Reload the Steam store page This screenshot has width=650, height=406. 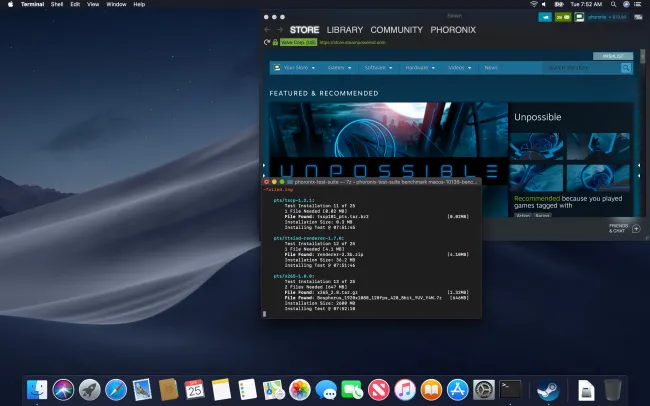pos(266,42)
